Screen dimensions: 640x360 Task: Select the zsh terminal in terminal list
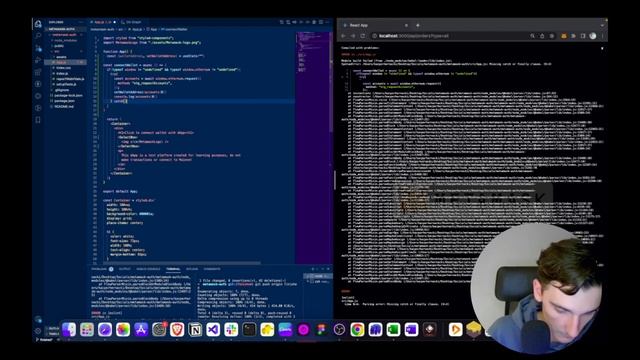pyautogui.click(x=318, y=282)
